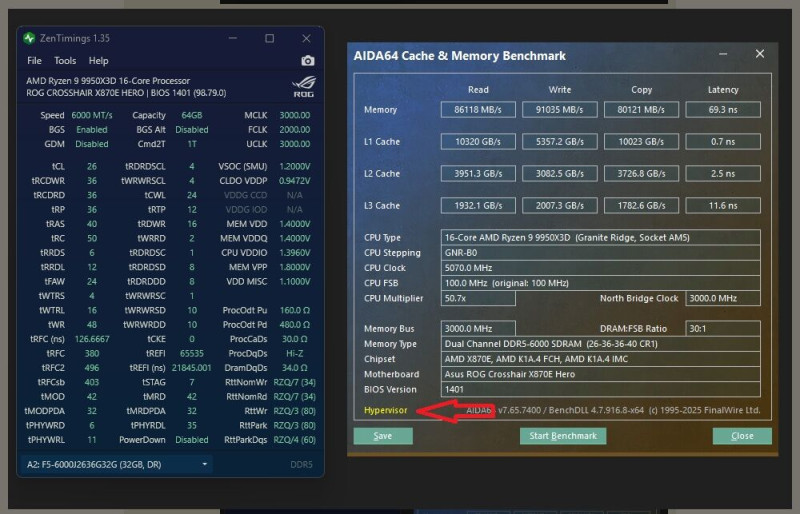Click the ProcOdt Pd 480.0 Ω value

[x=295, y=325]
